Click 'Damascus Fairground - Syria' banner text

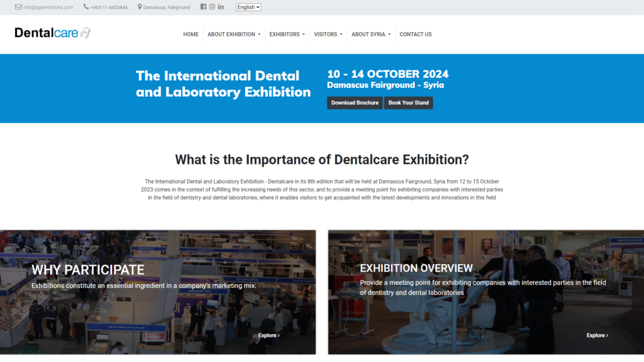click(x=386, y=85)
